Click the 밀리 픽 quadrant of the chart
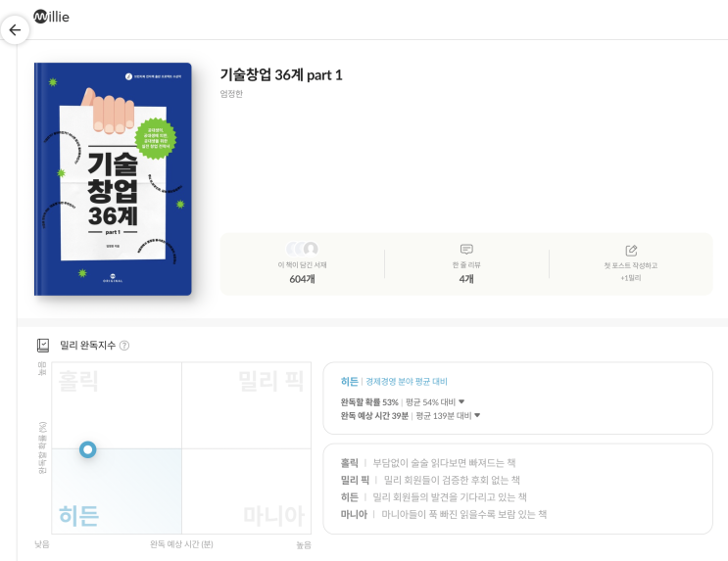 point(246,405)
